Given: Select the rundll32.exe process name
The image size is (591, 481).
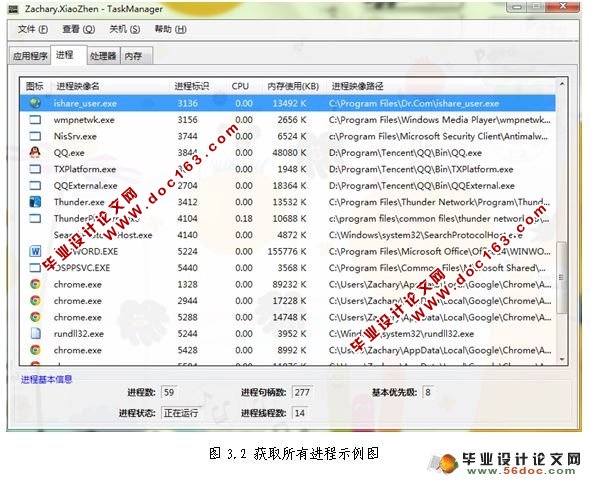Looking at the screenshot, I should pos(78,334).
